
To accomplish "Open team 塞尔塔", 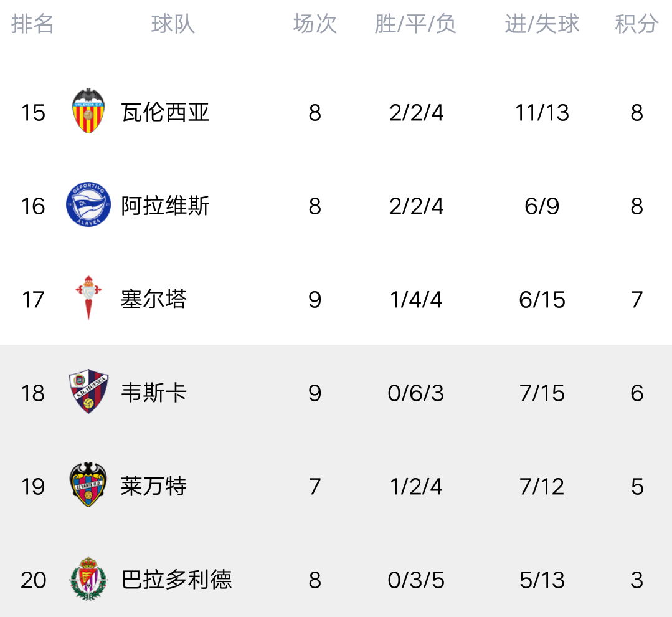I will click(154, 299).
